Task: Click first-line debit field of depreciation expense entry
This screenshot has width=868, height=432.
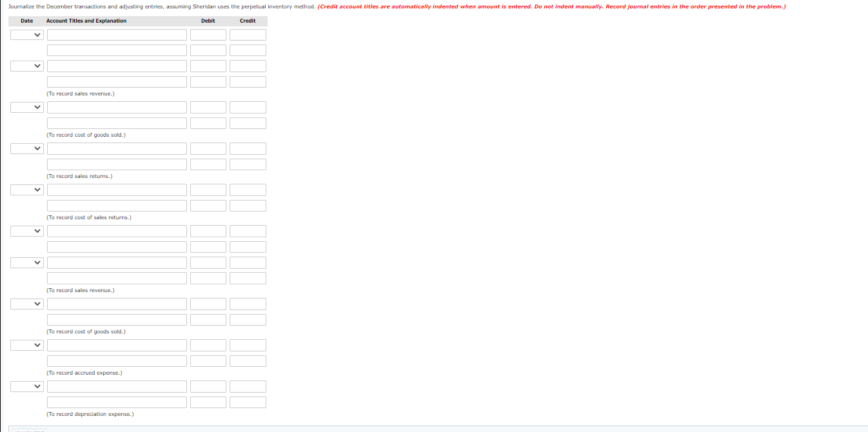Action: click(208, 387)
